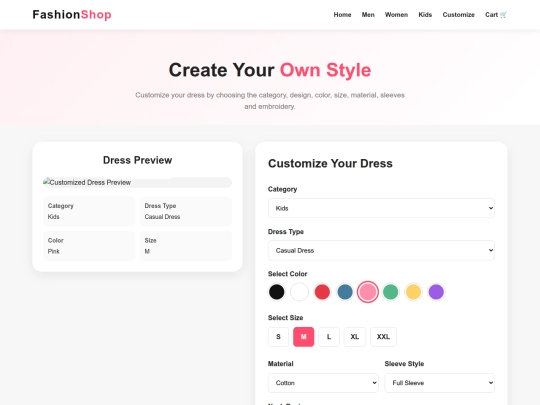540x405 pixels.
Task: Click the preview Dress Type card
Action: click(186, 211)
